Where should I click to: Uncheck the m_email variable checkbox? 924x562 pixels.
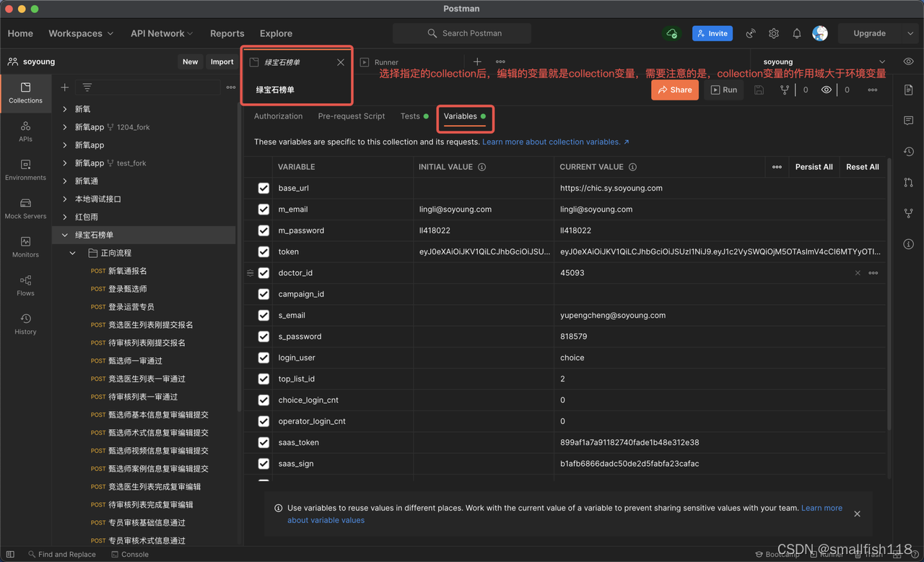tap(263, 209)
